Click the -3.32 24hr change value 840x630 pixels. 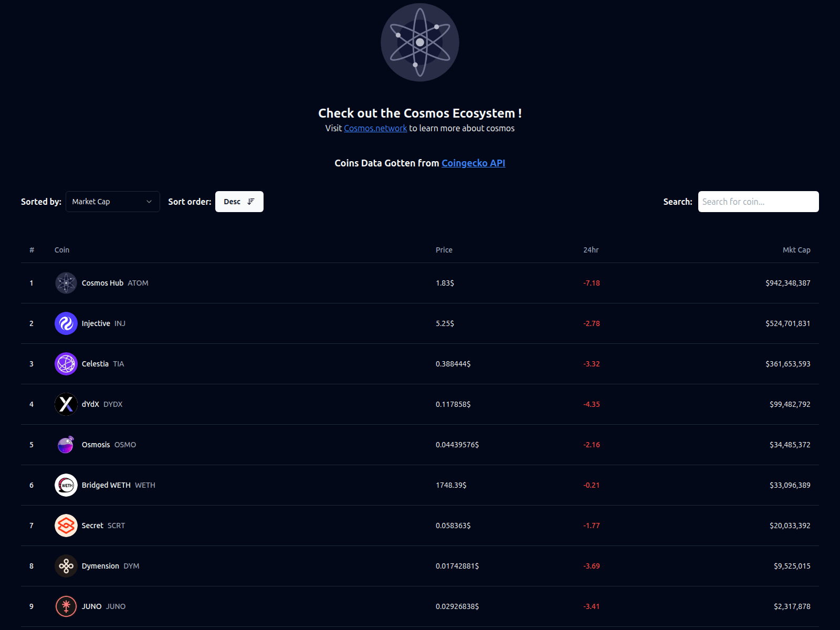(592, 364)
